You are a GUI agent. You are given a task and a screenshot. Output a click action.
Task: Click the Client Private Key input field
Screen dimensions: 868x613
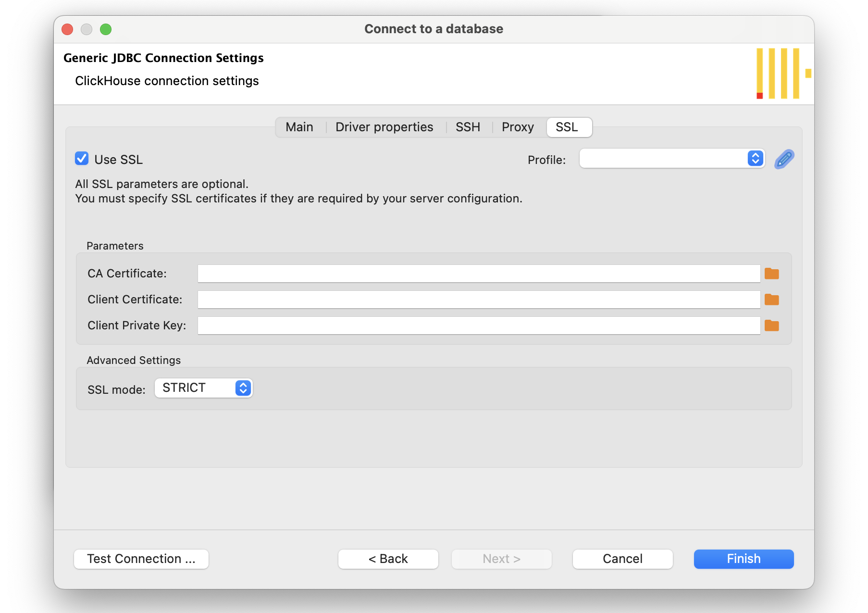coord(478,325)
